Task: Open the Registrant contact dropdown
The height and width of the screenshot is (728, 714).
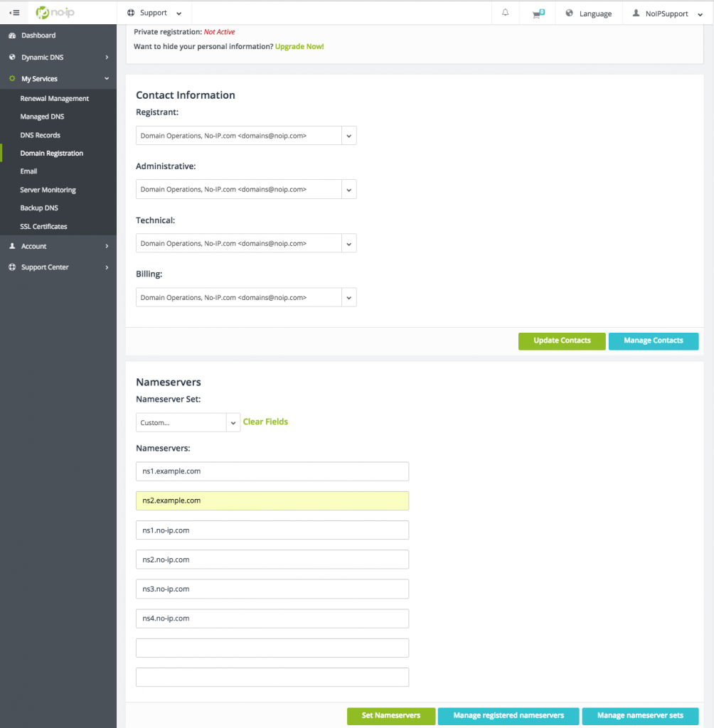Action: click(x=246, y=136)
